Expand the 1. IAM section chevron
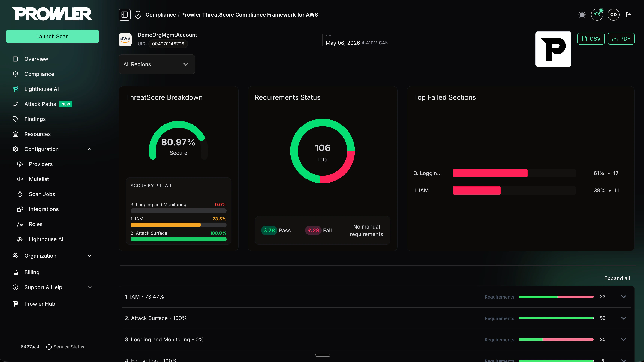The image size is (644, 362). 624,296
